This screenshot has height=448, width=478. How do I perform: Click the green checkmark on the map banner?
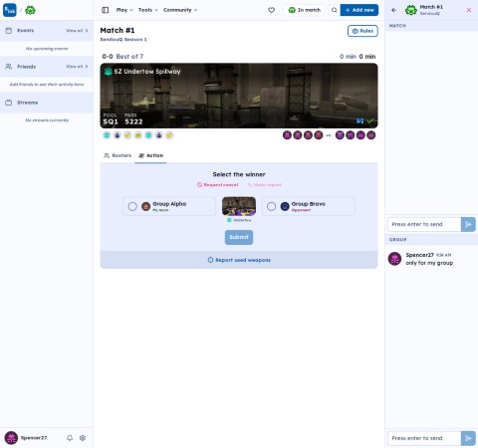370,120
